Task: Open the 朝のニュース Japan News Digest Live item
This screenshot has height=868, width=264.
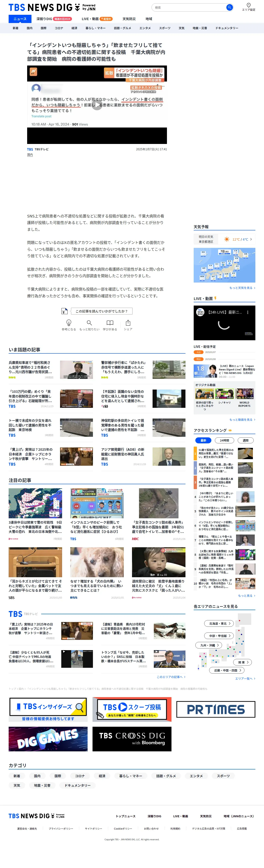Action: (225, 371)
